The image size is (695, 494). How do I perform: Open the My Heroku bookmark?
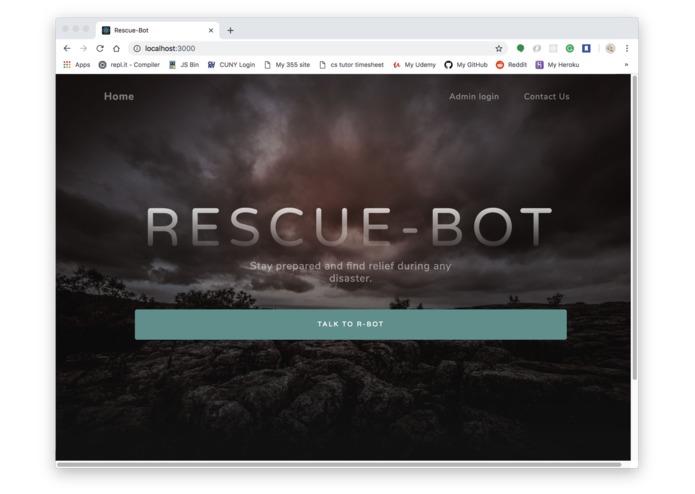click(x=557, y=65)
